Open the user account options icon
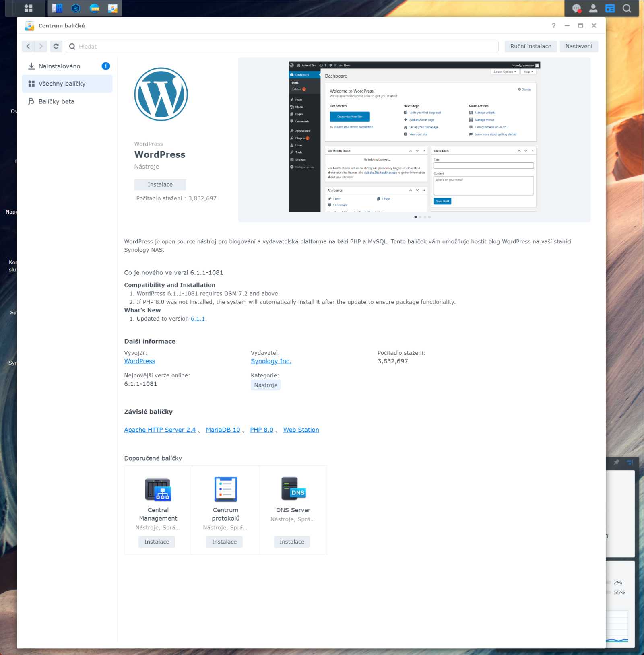Screen dimensions: 644x655 coord(593,8)
